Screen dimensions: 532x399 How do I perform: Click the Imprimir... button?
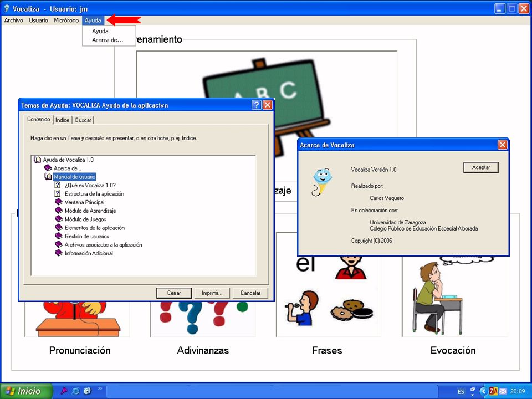click(x=212, y=293)
